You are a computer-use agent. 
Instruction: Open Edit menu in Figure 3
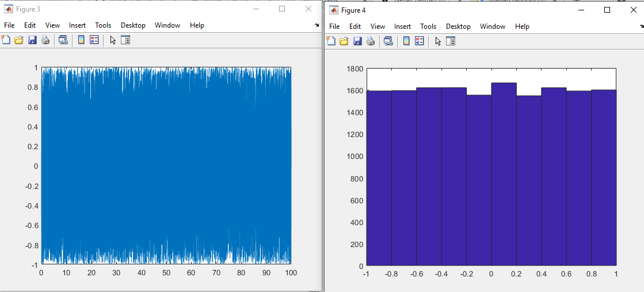point(29,25)
